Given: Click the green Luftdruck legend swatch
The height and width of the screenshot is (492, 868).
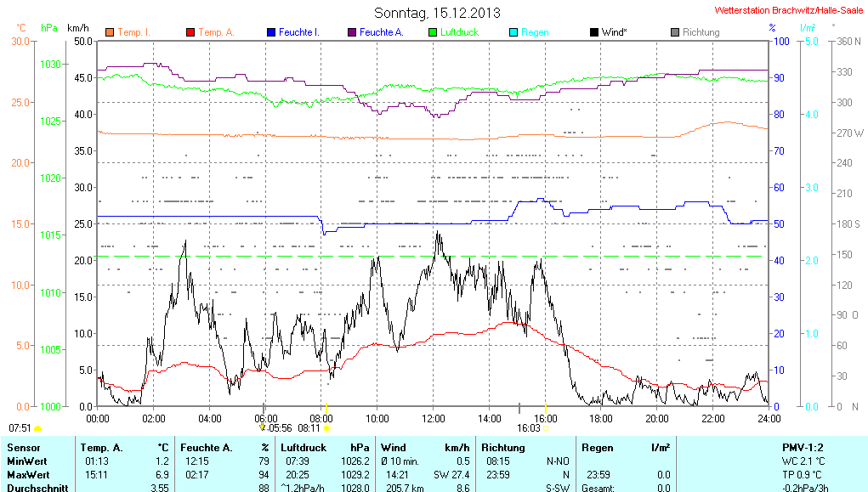Looking at the screenshot, I should point(433,32).
